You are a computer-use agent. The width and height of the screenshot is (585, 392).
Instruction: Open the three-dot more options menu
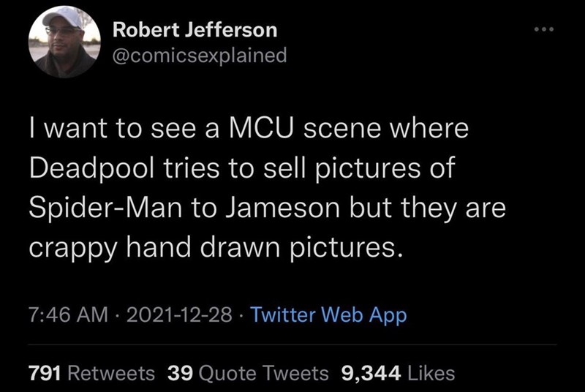point(545,31)
